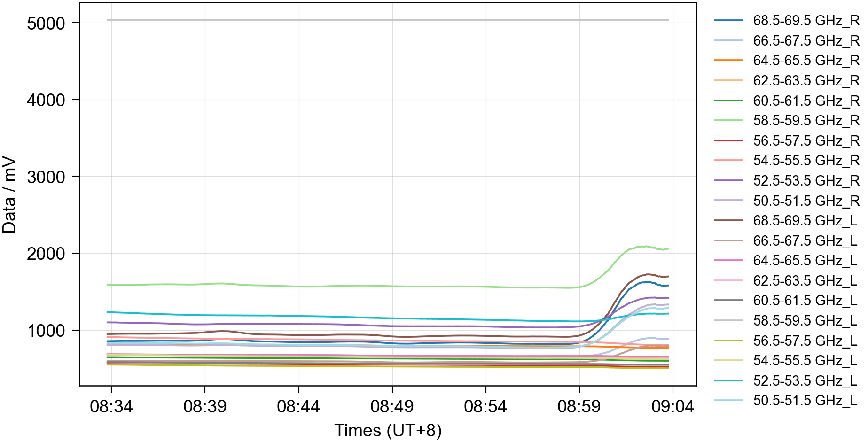Viewport: 868px width, 442px height.
Task: Select the 56.5-57.5 GHz_R legend entry text
Action: pyautogui.click(x=806, y=141)
